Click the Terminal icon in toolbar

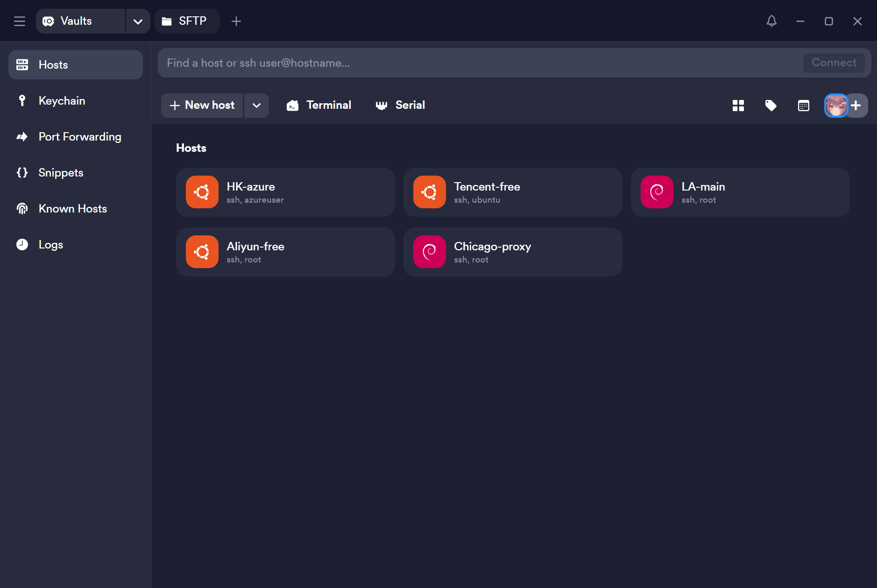[292, 106]
